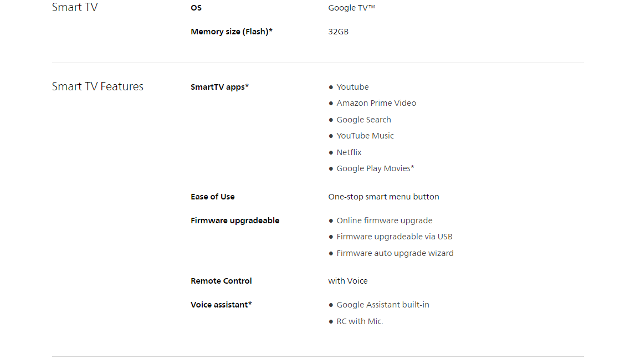Click the SmartTV apps label
635x364 pixels.
point(219,87)
